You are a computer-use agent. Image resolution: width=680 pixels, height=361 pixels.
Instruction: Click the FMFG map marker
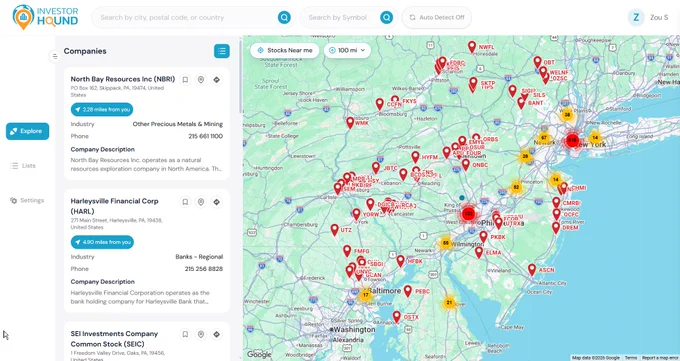tap(347, 251)
